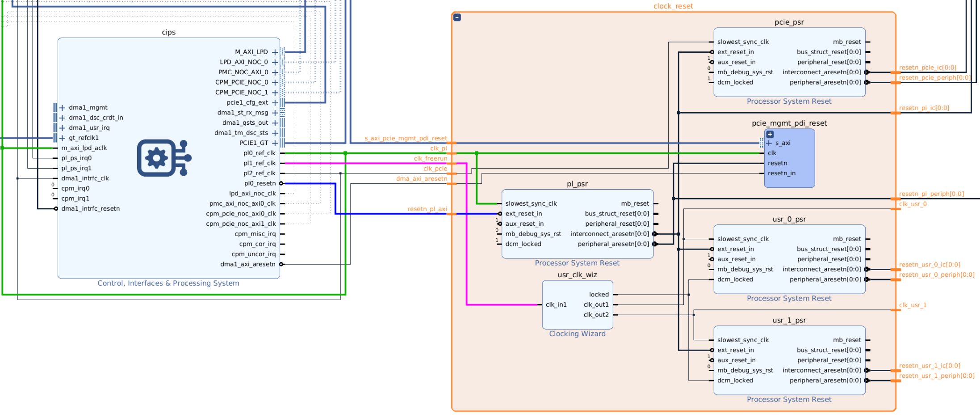The image size is (980, 419).
Task: Select the clk_in1 pin of usr_clk_wiz
Action: click(556, 305)
